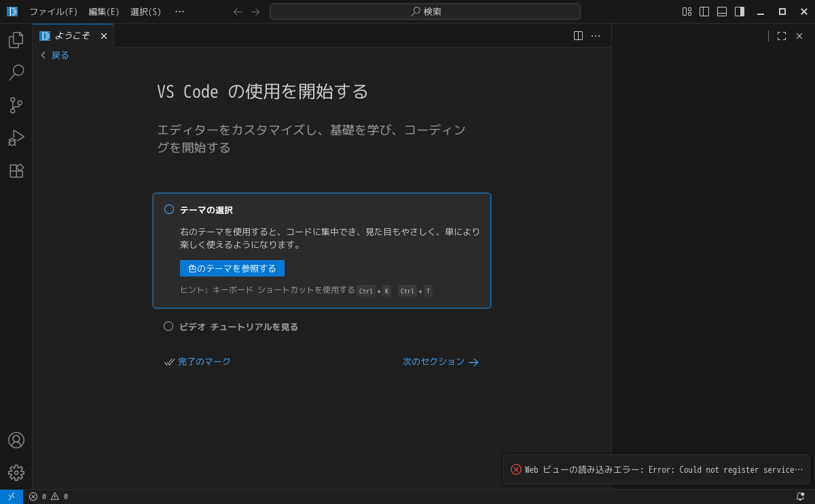Click the red error icon in notification
815x504 pixels.
tap(516, 469)
